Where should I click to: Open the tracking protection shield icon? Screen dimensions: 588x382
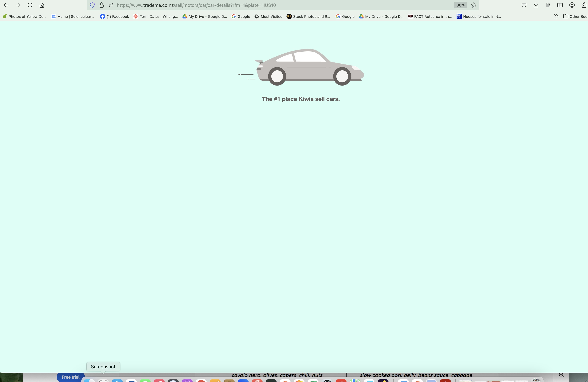[x=92, y=5]
